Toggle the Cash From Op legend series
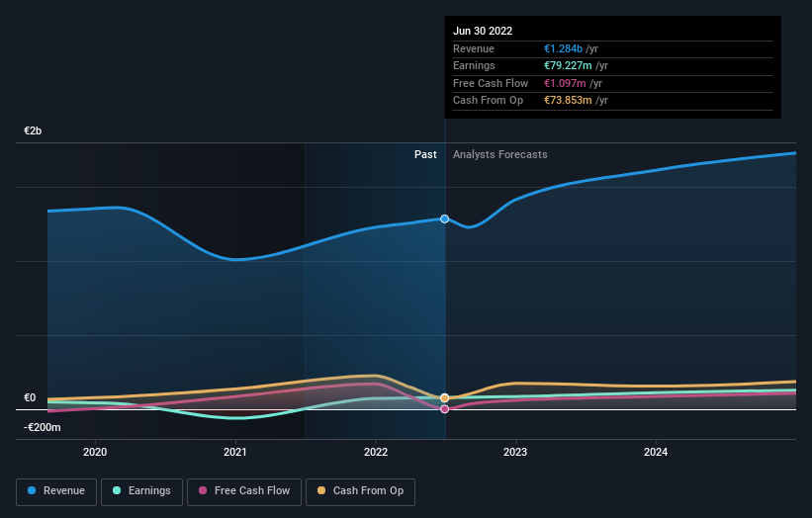812x518 pixels. coord(360,491)
